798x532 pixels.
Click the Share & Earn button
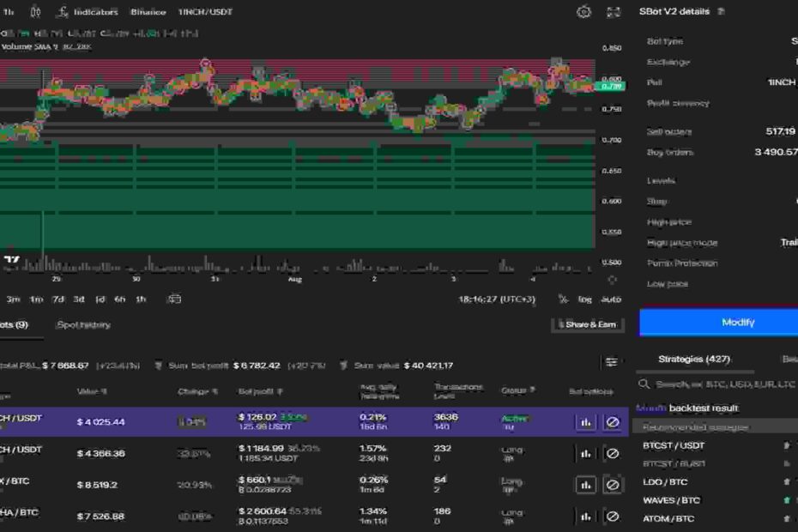pos(588,325)
